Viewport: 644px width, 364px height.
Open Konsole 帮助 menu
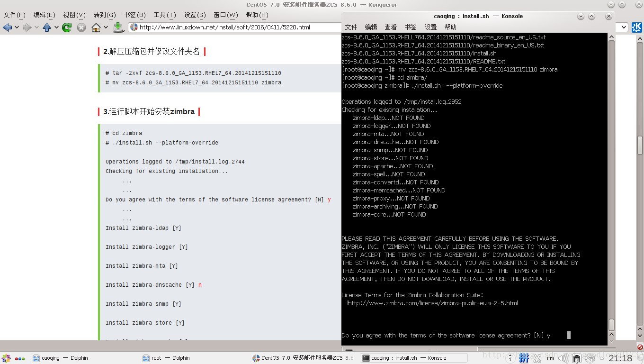450,27
